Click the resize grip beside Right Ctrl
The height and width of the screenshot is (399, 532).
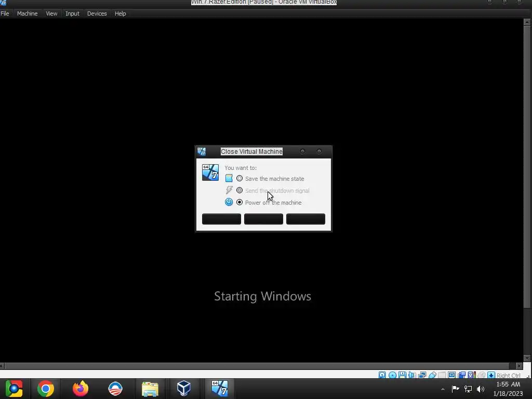[528, 376]
